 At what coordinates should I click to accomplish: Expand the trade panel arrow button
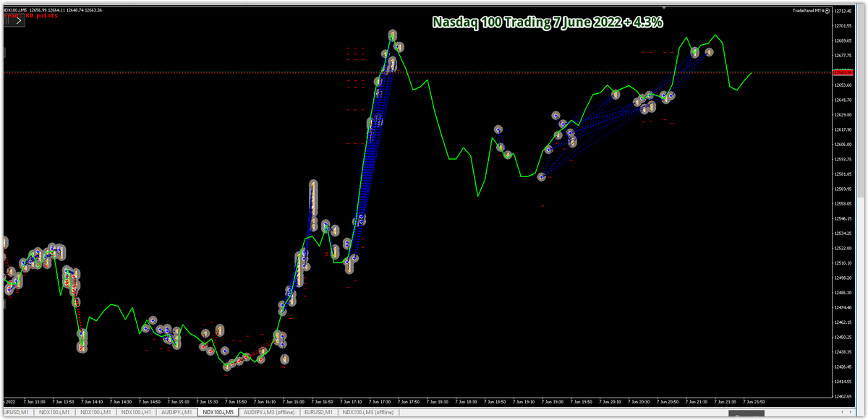tap(19, 21)
